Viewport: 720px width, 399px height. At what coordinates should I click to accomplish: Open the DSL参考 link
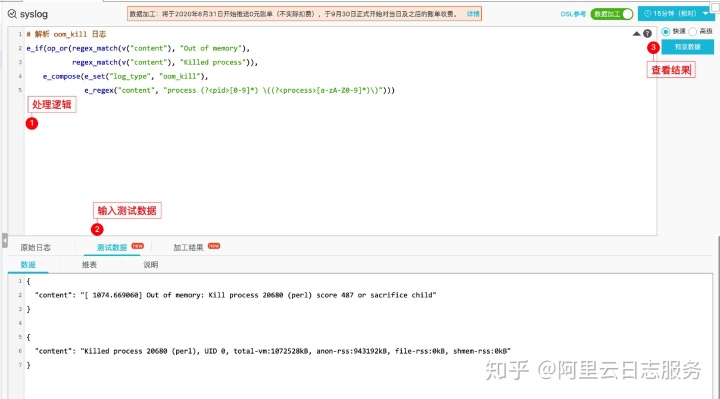[x=573, y=14]
